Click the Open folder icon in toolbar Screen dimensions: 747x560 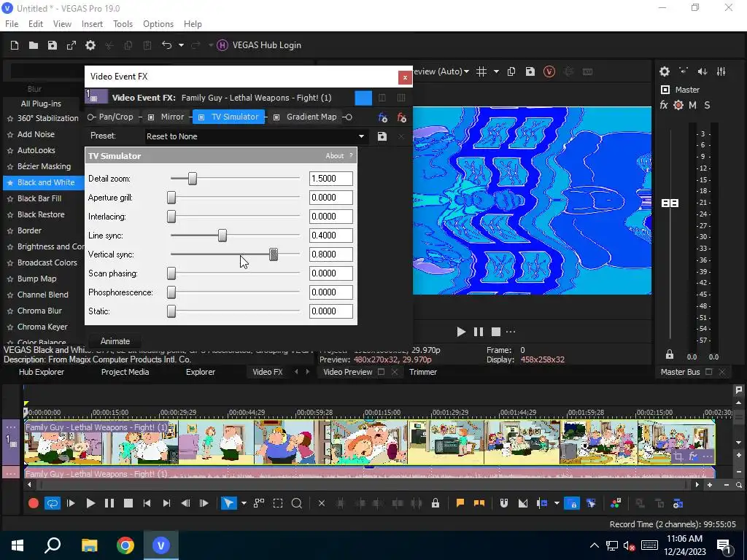tap(34, 45)
